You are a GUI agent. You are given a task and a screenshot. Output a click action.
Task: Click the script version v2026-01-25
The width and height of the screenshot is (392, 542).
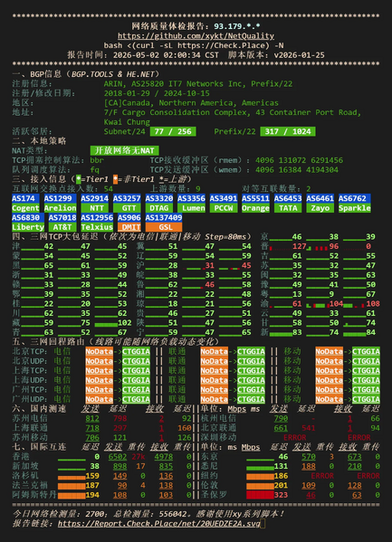[300, 55]
